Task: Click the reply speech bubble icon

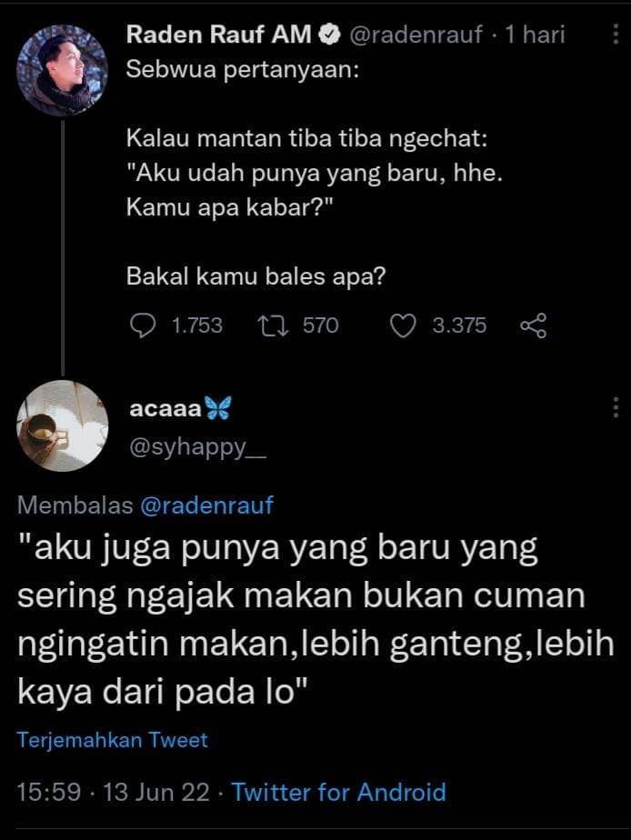Action: click(143, 325)
